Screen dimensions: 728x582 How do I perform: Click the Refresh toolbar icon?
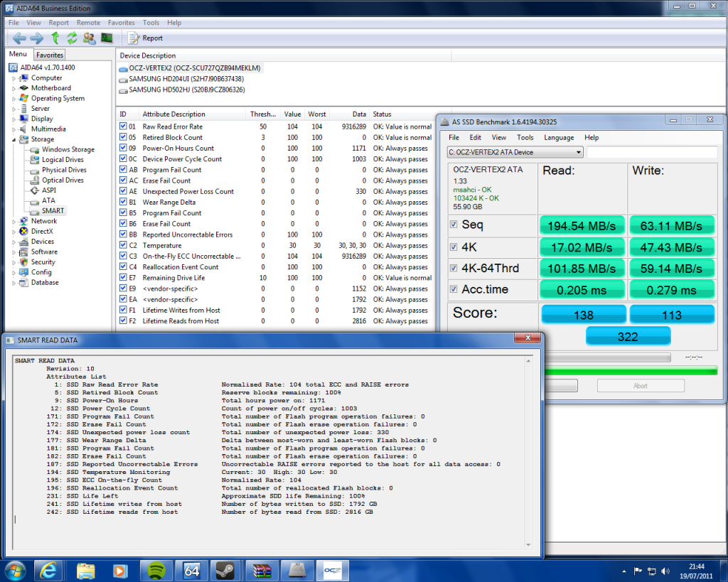point(72,38)
